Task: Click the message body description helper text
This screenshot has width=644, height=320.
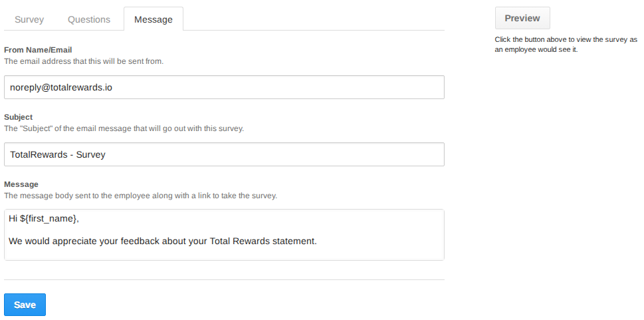Action: pos(140,196)
